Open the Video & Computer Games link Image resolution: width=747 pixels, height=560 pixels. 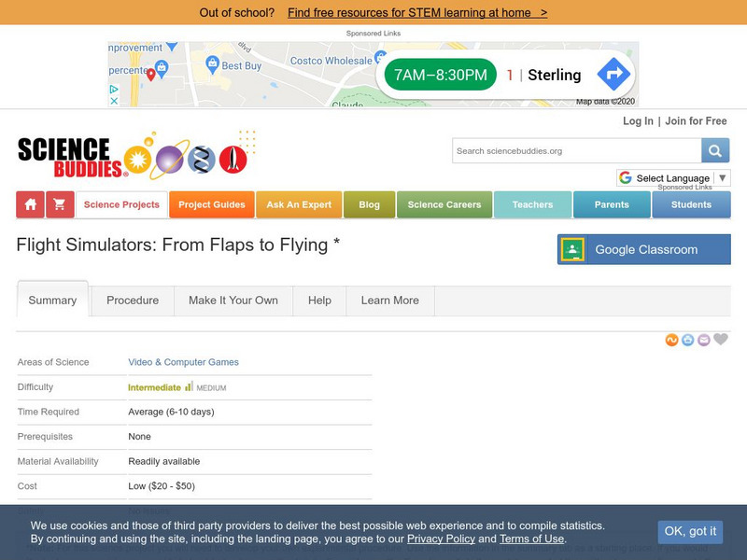(183, 362)
